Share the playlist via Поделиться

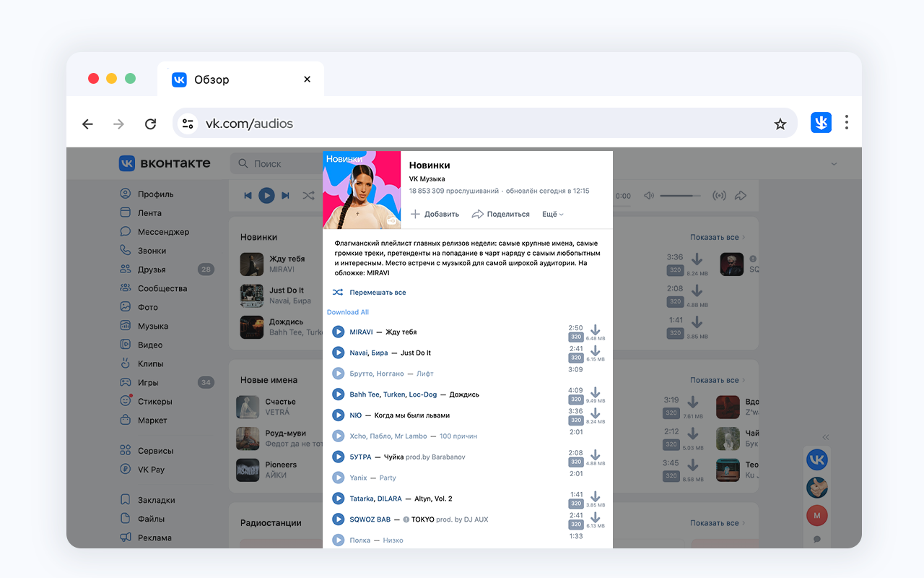click(501, 214)
